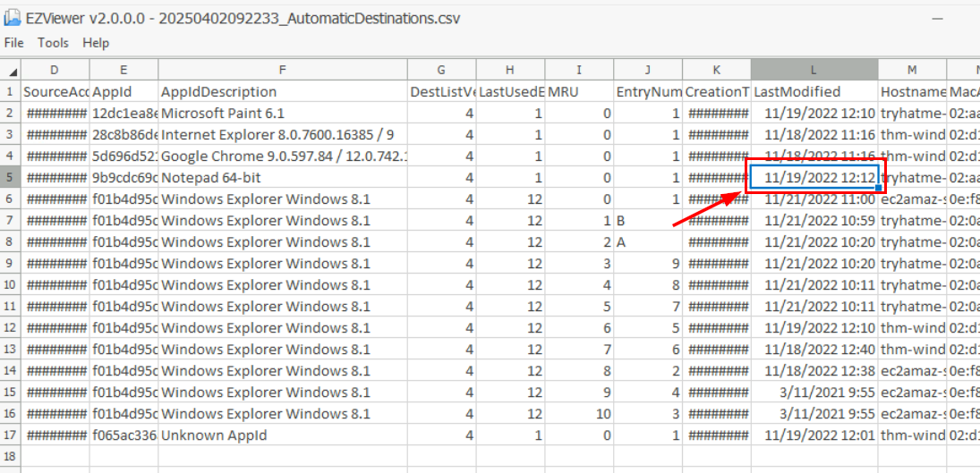The image size is (980, 473).
Task: Open the Tools menu
Action: pos(53,42)
